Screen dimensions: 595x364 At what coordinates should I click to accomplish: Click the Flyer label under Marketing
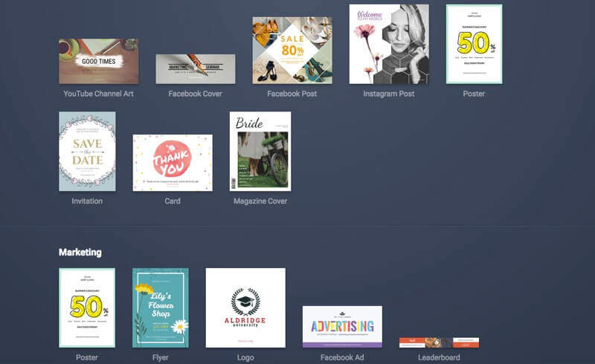[x=160, y=357]
